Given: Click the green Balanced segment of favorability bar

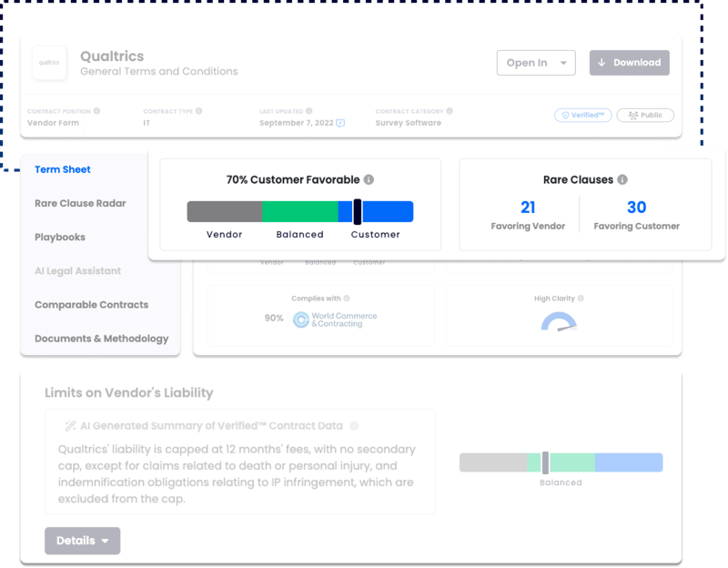Looking at the screenshot, I should click(300, 212).
